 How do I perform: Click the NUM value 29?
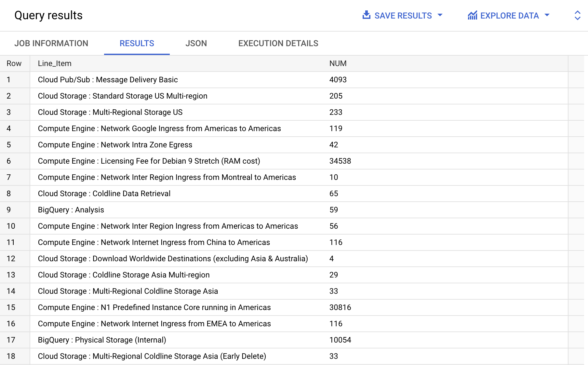(x=334, y=275)
